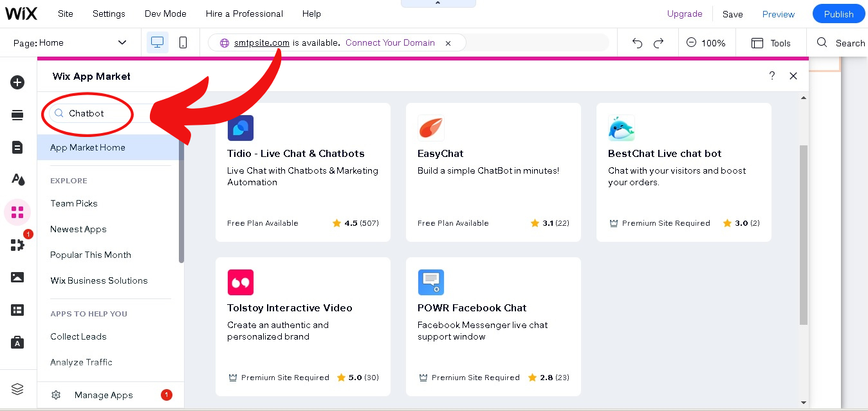
Task: Open the puzzle-piece apps icon with badge
Action: pyautogui.click(x=17, y=244)
